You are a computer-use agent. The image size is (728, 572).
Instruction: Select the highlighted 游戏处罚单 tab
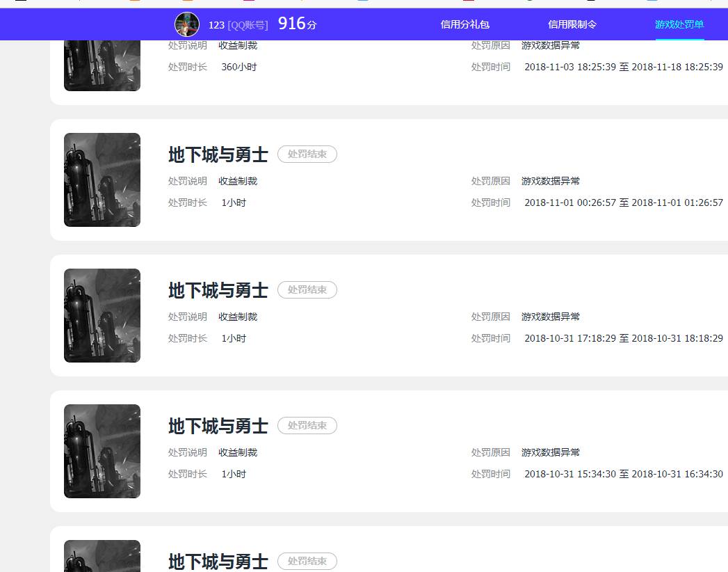678,24
